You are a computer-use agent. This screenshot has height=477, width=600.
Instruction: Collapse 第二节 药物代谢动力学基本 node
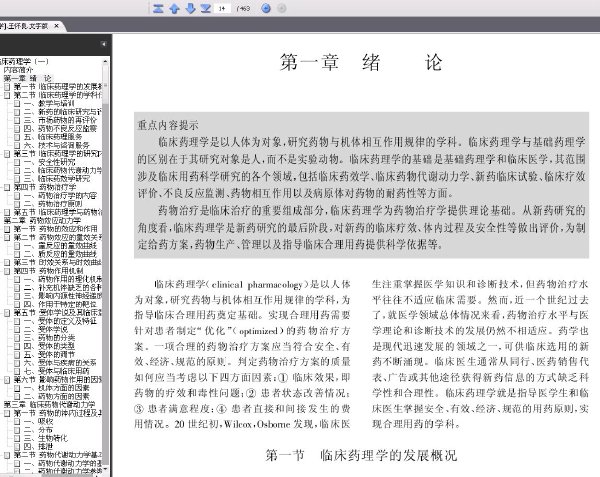[7, 455]
